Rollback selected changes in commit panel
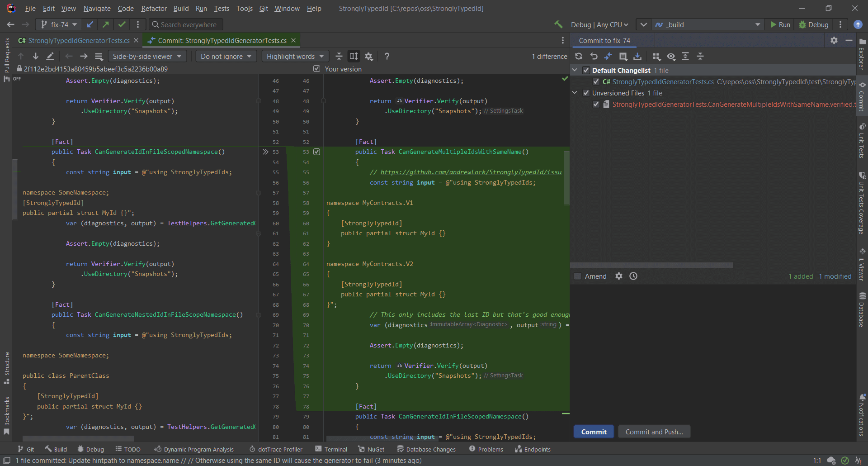Viewport: 868px width, 466px height. click(594, 56)
